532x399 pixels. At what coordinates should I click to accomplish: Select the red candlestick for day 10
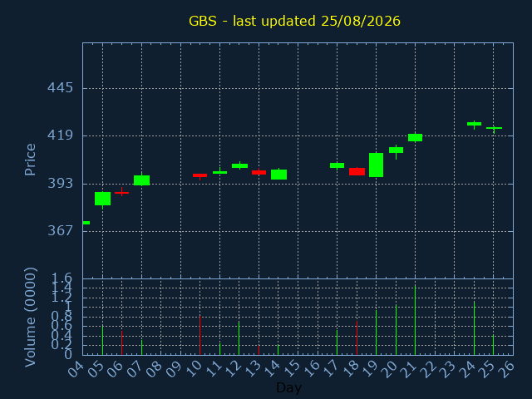point(199,175)
